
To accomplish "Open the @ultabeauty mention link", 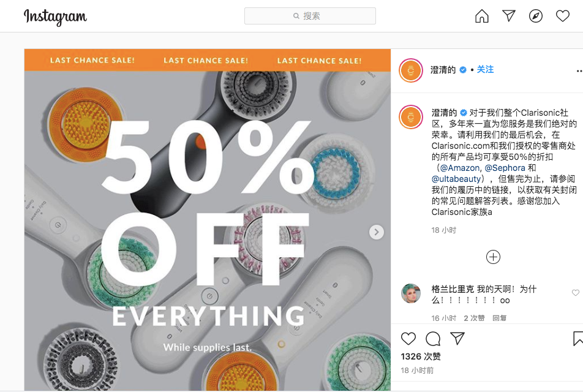I will 456,179.
